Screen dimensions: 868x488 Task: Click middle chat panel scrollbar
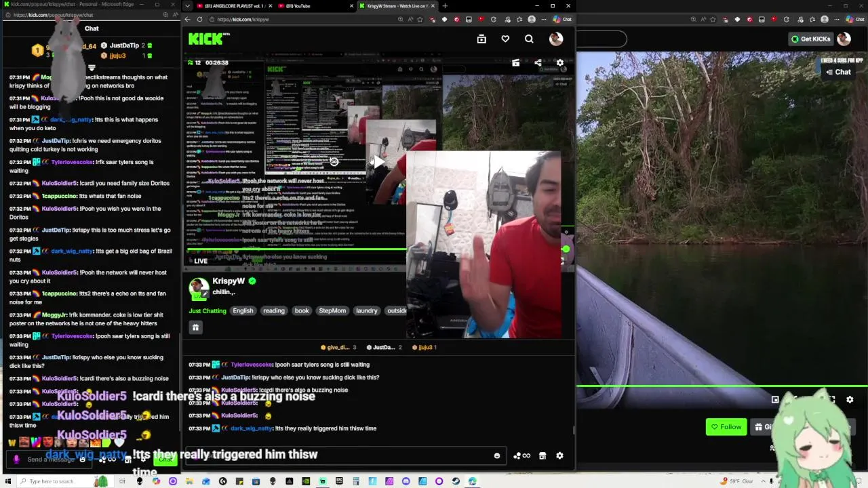point(574,430)
